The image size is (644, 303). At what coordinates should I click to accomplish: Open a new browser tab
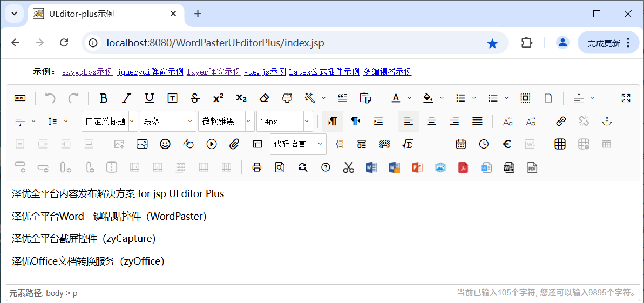(x=198, y=14)
